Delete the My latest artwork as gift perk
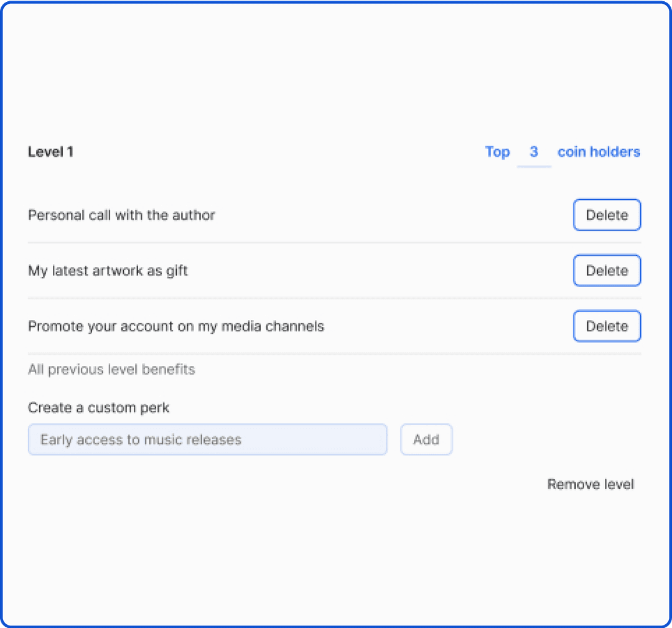Viewport: 672px width, 628px height. coord(607,271)
